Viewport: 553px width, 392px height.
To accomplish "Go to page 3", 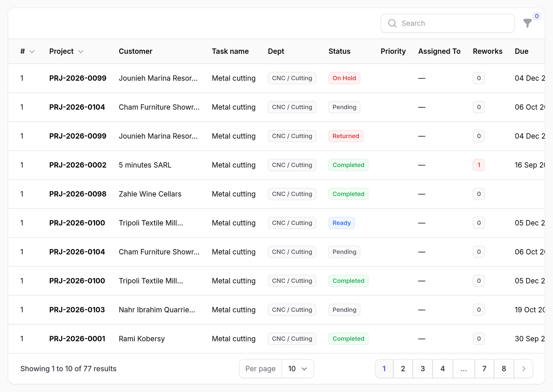I will (x=423, y=369).
